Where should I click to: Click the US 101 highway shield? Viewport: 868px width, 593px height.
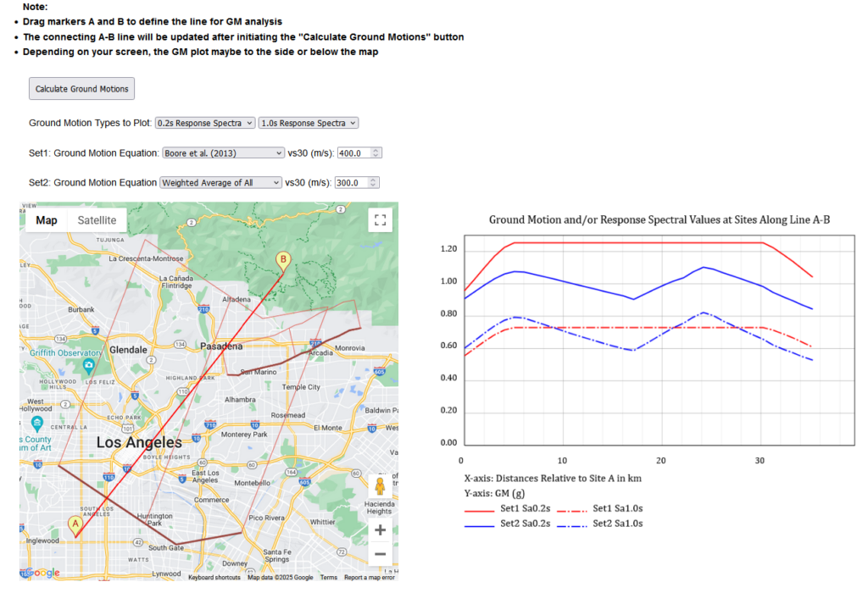pyautogui.click(x=127, y=429)
